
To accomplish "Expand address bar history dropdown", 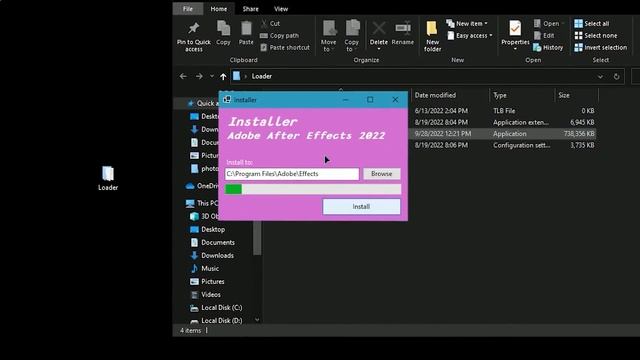I will pos(600,76).
